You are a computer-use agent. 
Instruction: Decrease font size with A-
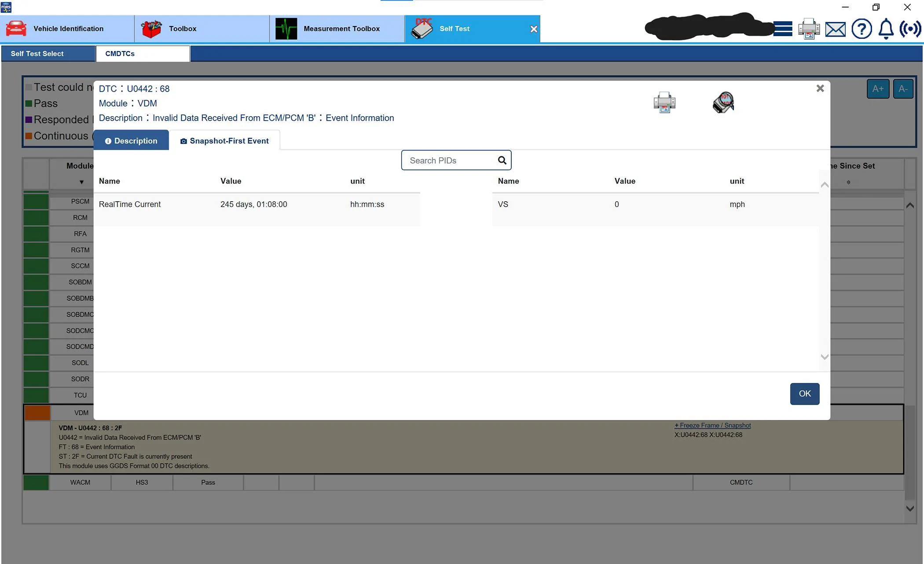(x=903, y=89)
